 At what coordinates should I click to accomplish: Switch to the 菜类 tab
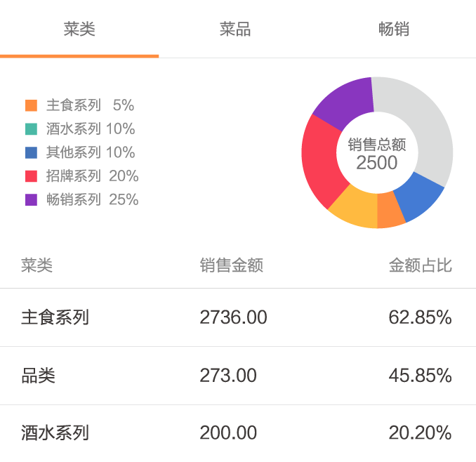point(79,29)
